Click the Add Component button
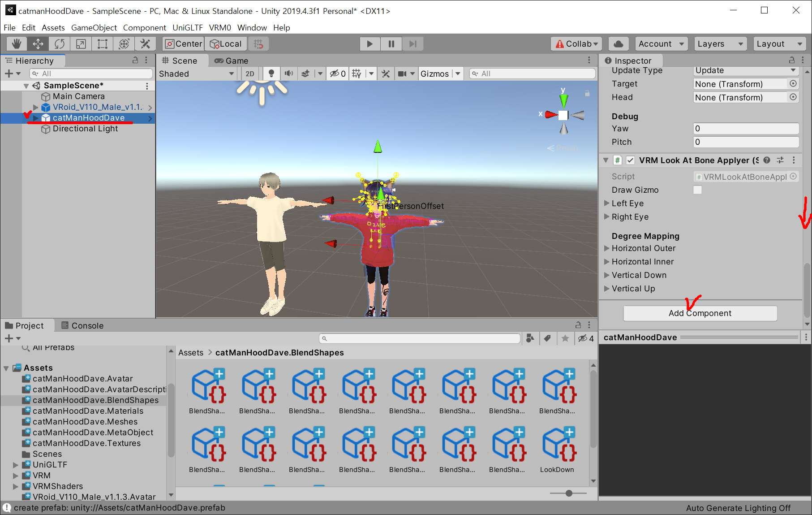 [x=700, y=313]
